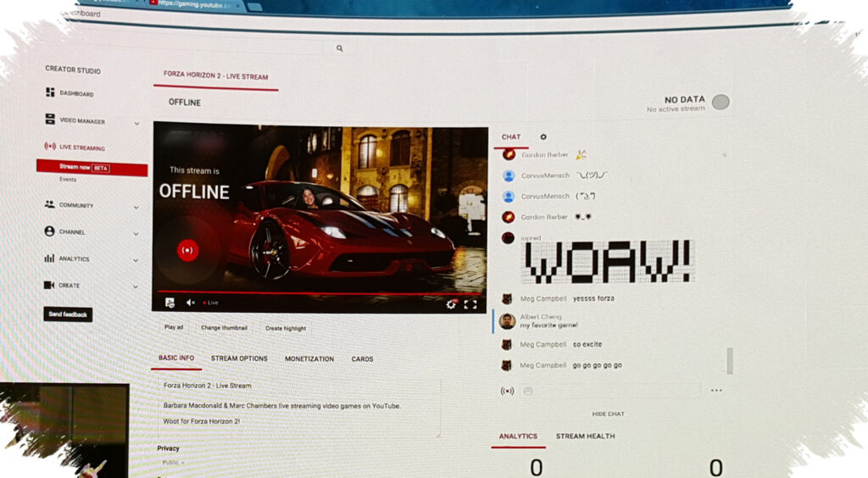Open Events under Live Streaming
This screenshot has width=868, height=478.
click(68, 180)
